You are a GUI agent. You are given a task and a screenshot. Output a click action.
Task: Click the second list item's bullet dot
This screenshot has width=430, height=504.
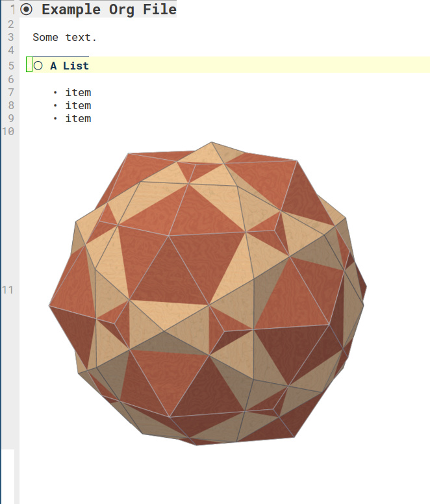(x=55, y=106)
